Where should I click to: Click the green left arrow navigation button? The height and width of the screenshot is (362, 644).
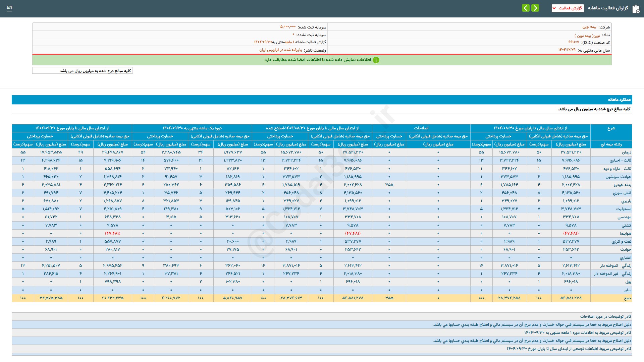(x=526, y=8)
